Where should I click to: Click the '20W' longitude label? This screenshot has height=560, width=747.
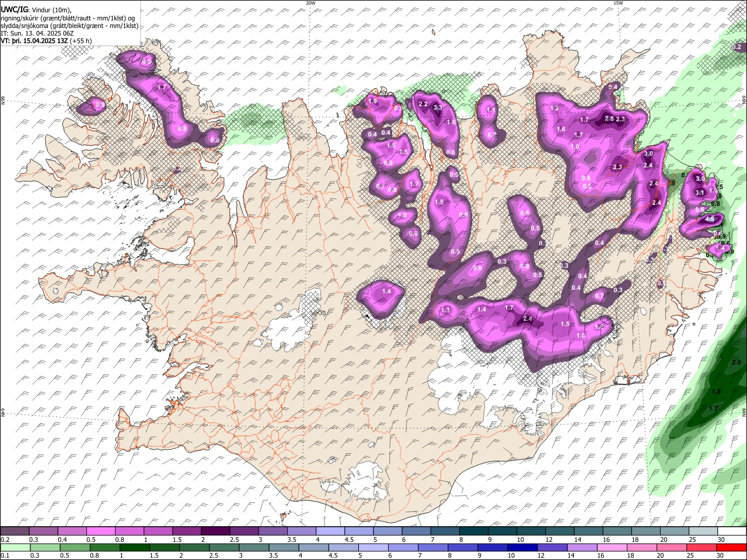310,3
